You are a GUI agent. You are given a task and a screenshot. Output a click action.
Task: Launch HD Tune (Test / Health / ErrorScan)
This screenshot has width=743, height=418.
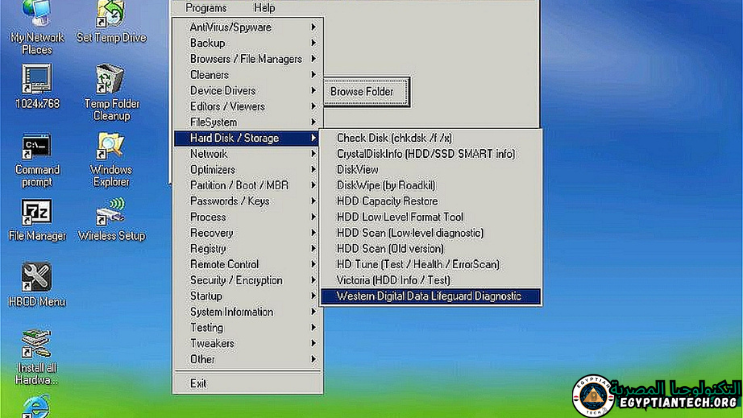(x=417, y=264)
